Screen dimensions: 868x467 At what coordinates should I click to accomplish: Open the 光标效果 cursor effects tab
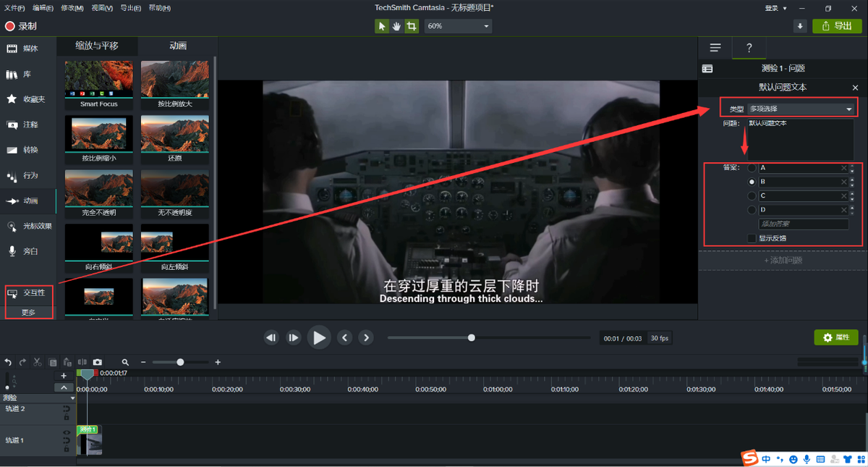28,226
